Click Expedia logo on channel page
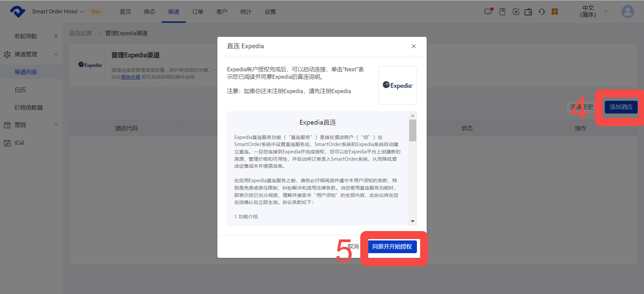Screen dimensions: 644x294 coord(91,65)
